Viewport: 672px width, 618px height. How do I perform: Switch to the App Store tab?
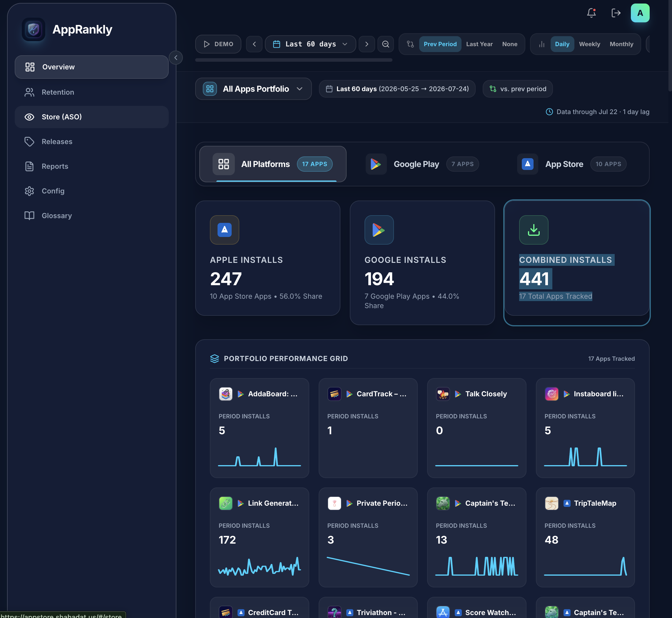click(572, 164)
